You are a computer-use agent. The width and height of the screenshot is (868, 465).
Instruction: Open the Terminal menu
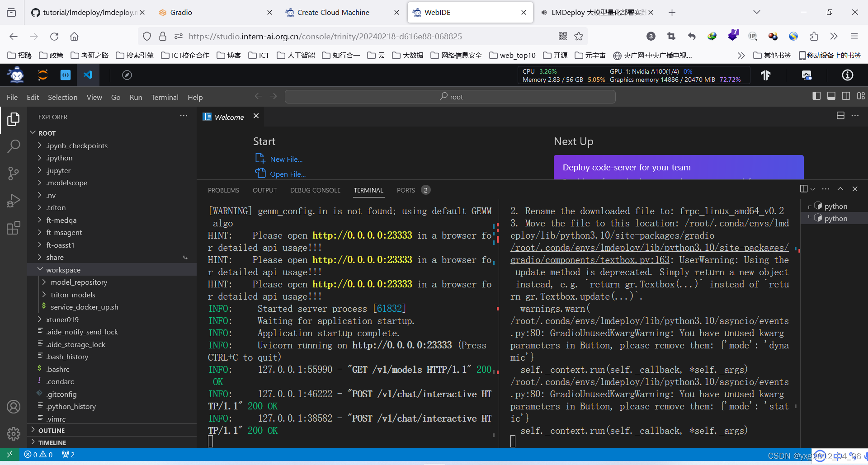[x=165, y=97]
